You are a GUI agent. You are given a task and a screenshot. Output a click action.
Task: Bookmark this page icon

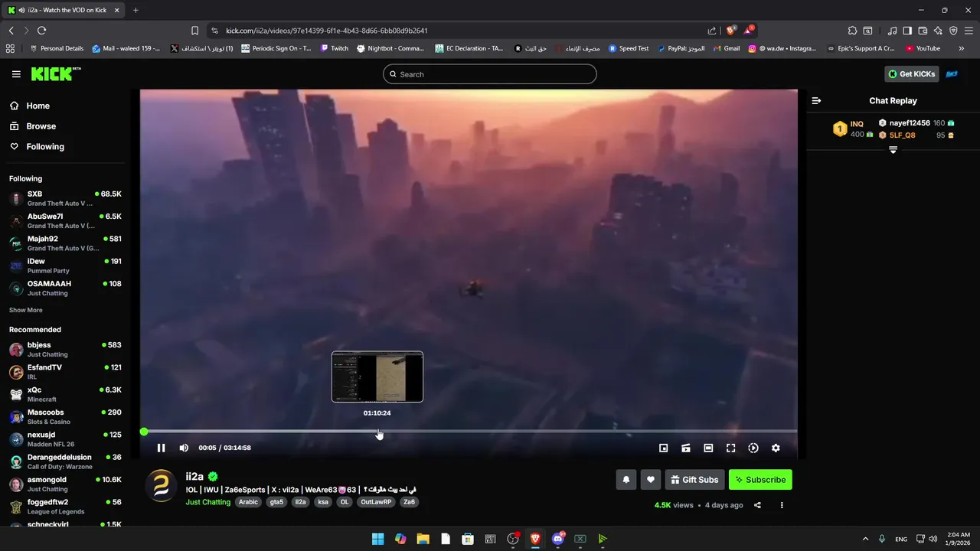coord(194,31)
